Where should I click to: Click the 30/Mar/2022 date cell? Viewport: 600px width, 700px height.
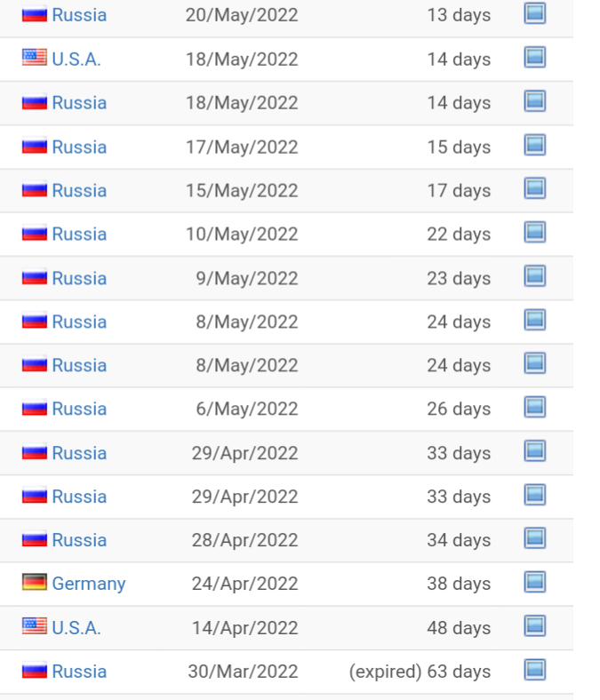pyautogui.click(x=243, y=672)
